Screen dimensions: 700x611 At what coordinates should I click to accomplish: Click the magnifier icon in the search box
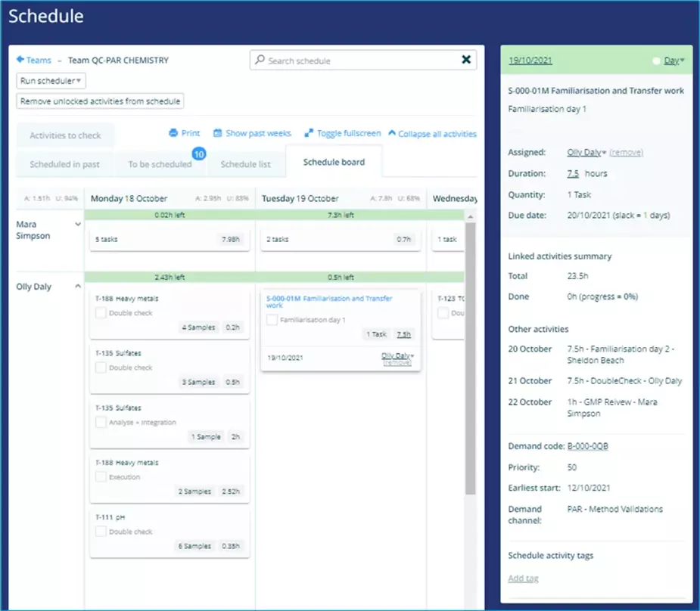point(260,60)
